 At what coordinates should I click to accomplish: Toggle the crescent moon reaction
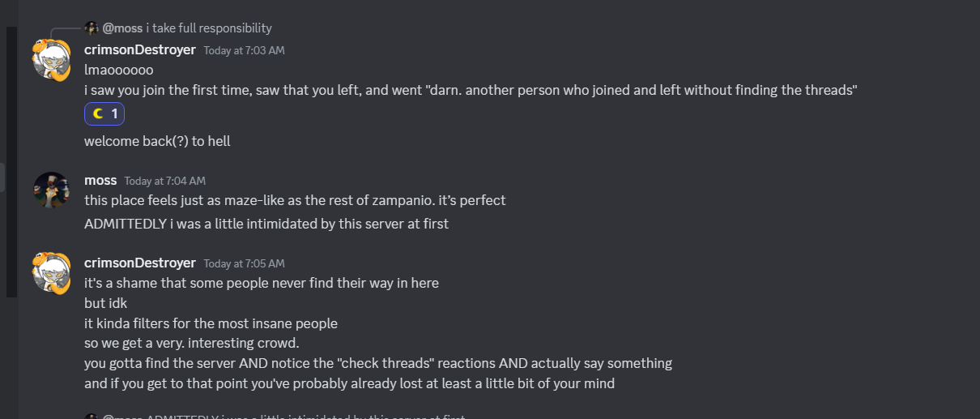[x=104, y=114]
